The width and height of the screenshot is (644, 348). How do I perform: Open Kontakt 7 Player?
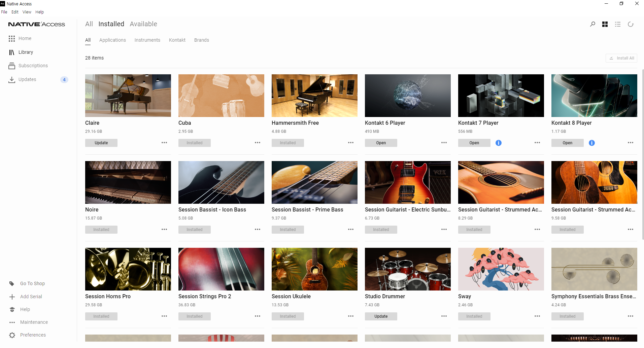click(x=474, y=143)
